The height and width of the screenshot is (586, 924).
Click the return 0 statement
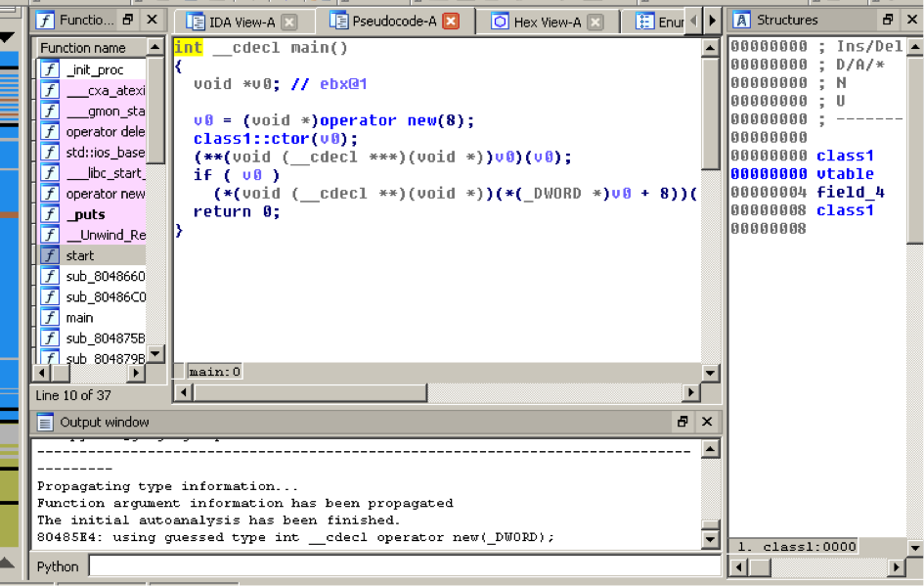point(237,211)
